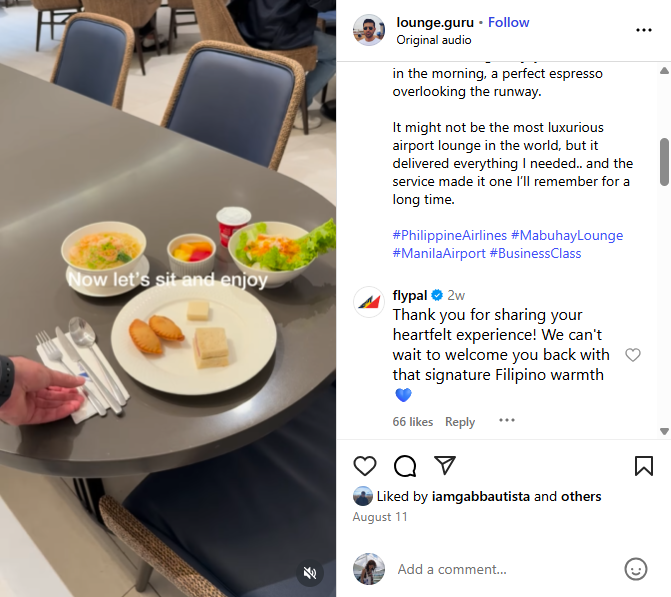Screen dimensions: 671x597
Task: Click the Add a comment field
Action: click(505, 569)
